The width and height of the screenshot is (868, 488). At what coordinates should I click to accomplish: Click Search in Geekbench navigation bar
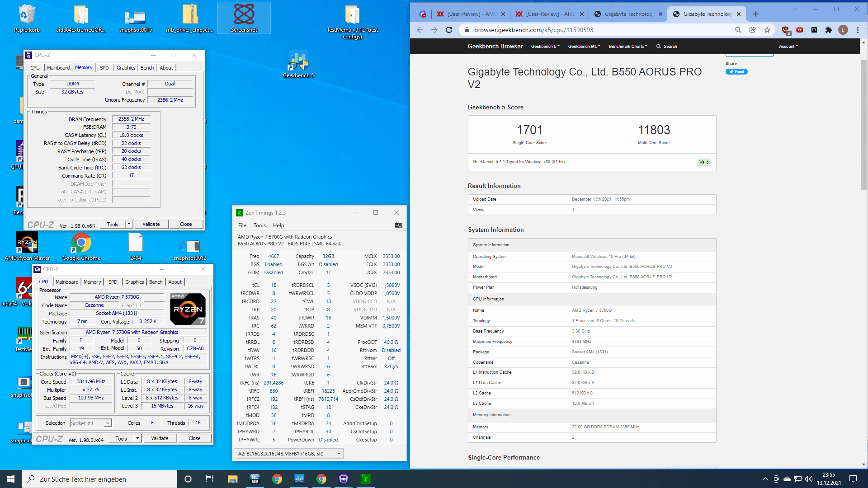click(x=667, y=47)
